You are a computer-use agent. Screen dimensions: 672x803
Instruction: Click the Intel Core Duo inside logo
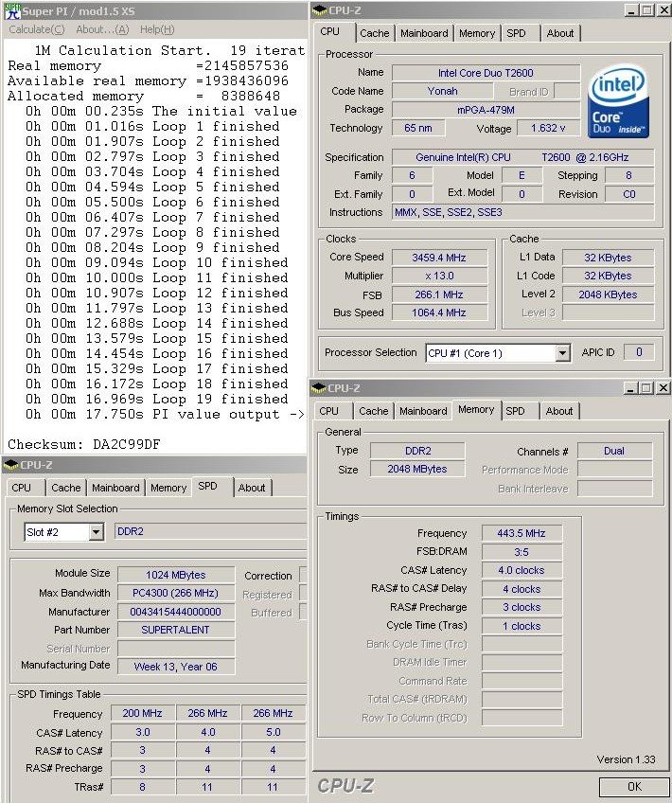(x=618, y=101)
